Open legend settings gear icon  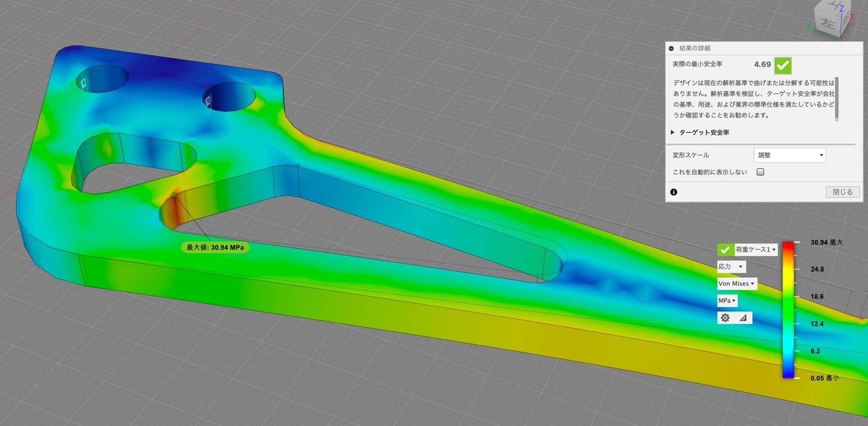[x=725, y=318]
